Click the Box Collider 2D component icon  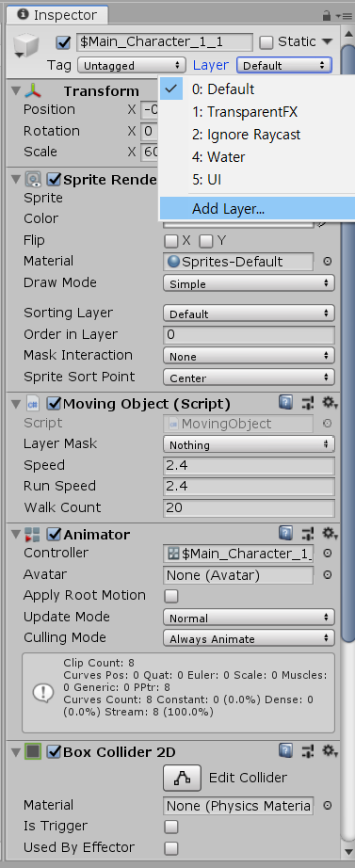coord(34,752)
